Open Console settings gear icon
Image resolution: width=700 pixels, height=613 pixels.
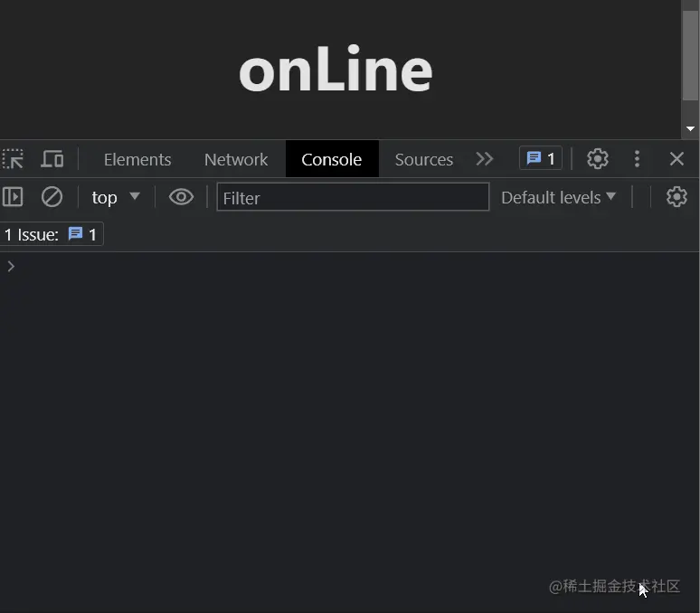pos(676,197)
